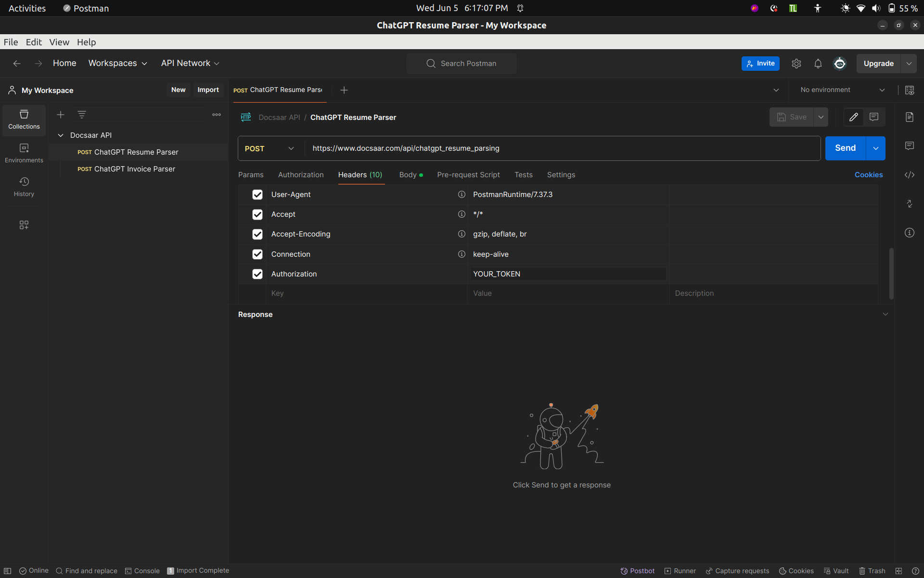Open the Save options dropdown arrow

[821, 117]
